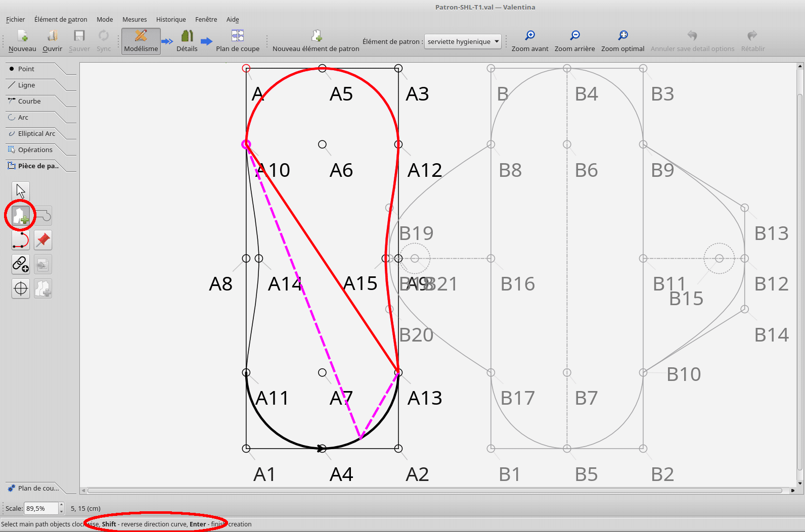Select point A7 in lower area

click(x=322, y=372)
